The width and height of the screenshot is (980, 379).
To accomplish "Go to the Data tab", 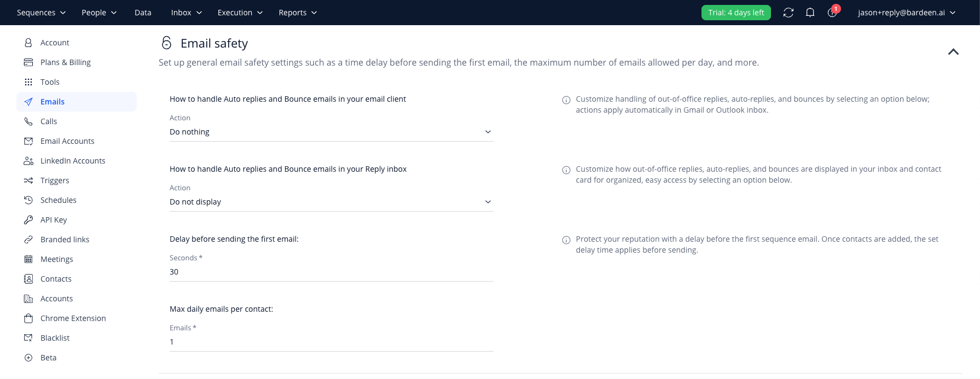I will 143,13.
